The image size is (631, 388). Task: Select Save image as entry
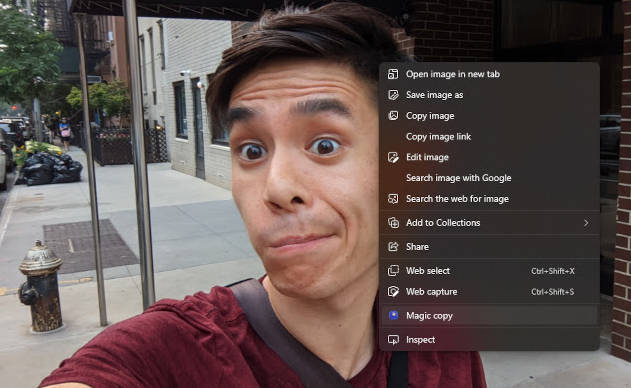tap(489, 95)
